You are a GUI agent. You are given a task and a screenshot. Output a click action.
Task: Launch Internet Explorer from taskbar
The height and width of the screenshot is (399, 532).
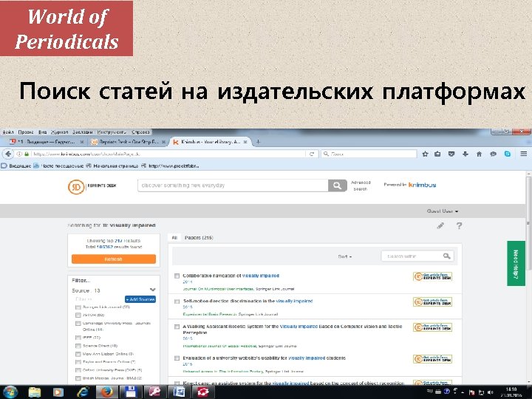[x=83, y=392]
